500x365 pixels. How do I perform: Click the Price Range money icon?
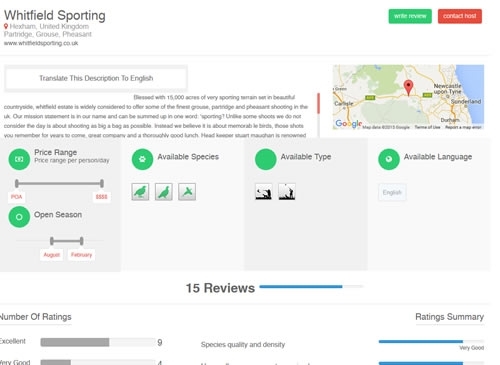click(x=19, y=159)
